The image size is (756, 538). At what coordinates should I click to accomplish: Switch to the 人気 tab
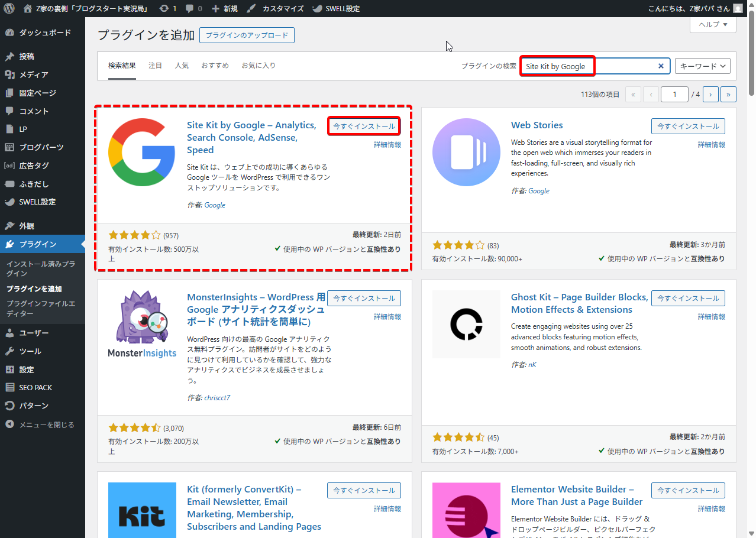[x=182, y=66]
